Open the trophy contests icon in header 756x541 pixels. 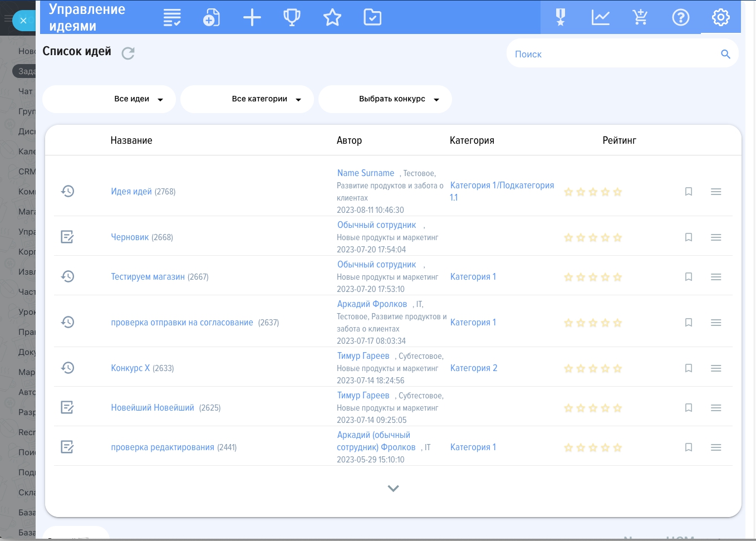[292, 17]
